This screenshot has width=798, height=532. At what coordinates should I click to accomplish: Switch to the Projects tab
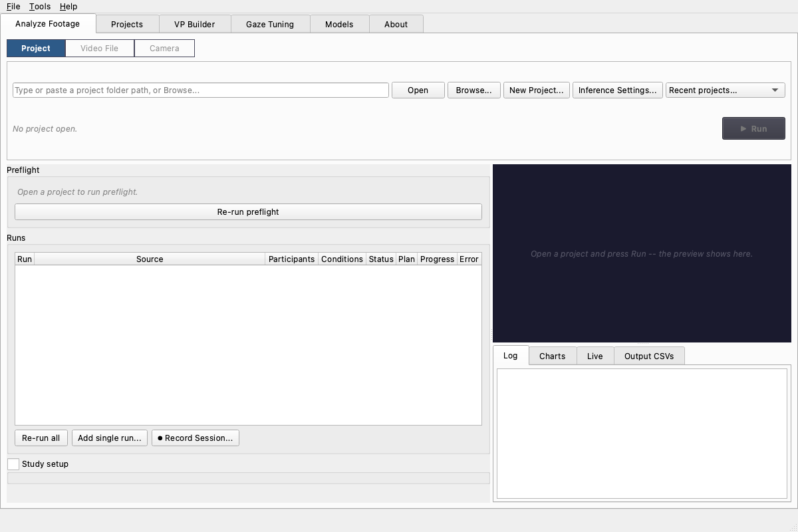(127, 24)
